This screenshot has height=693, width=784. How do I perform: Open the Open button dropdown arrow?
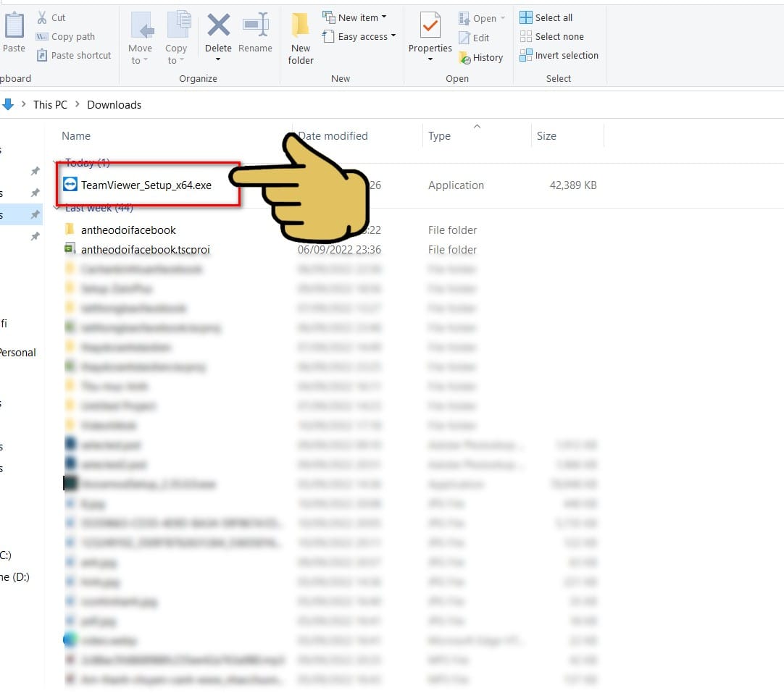coord(503,19)
